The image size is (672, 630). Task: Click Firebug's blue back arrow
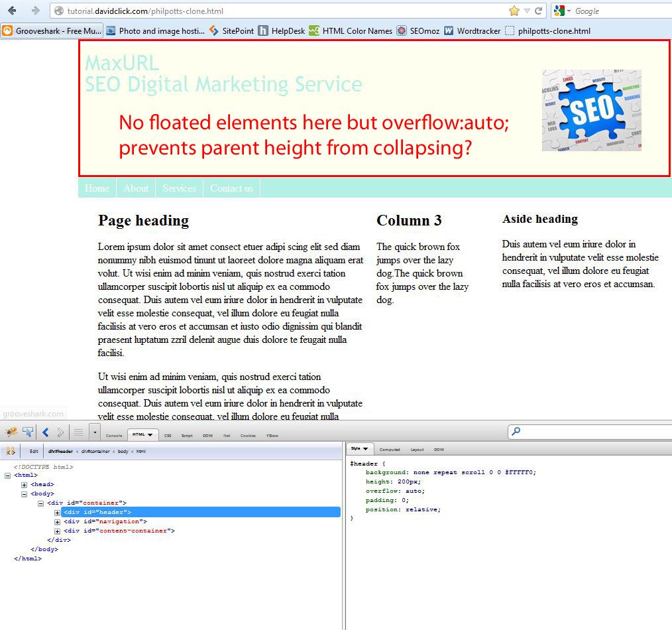point(46,432)
